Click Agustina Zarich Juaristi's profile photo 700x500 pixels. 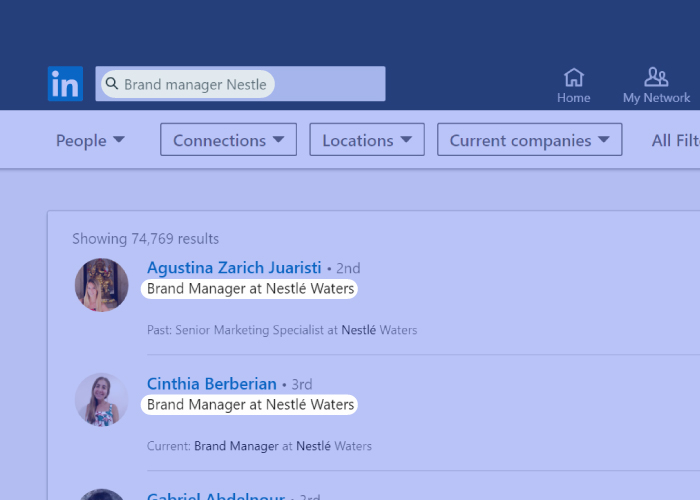(x=101, y=285)
